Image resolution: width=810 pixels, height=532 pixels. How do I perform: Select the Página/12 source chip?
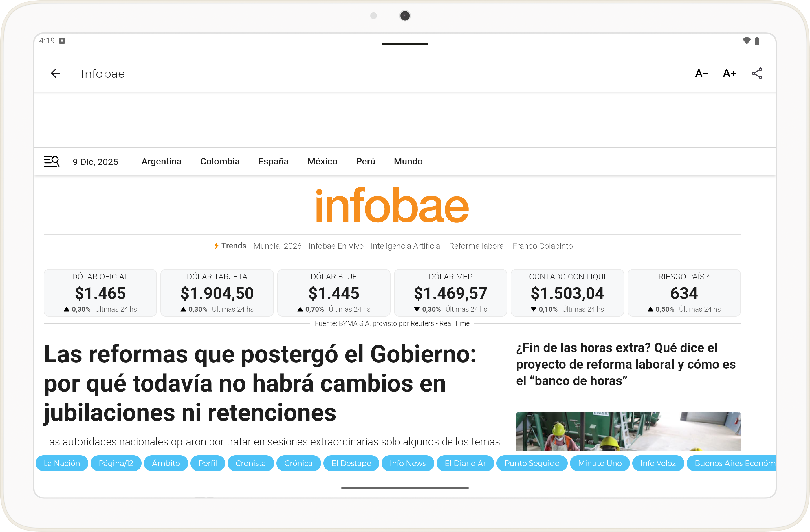tap(116, 463)
